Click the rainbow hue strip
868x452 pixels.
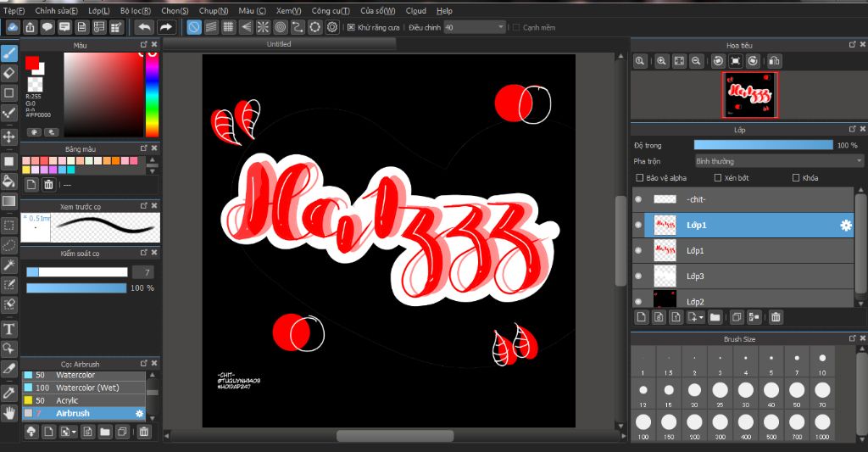(x=152, y=95)
